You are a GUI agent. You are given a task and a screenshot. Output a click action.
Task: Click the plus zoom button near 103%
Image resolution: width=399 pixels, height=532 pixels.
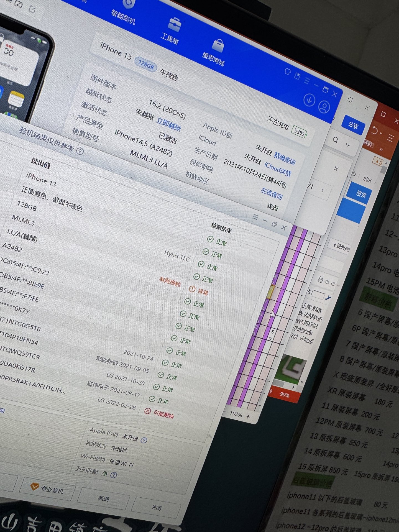click(x=248, y=416)
